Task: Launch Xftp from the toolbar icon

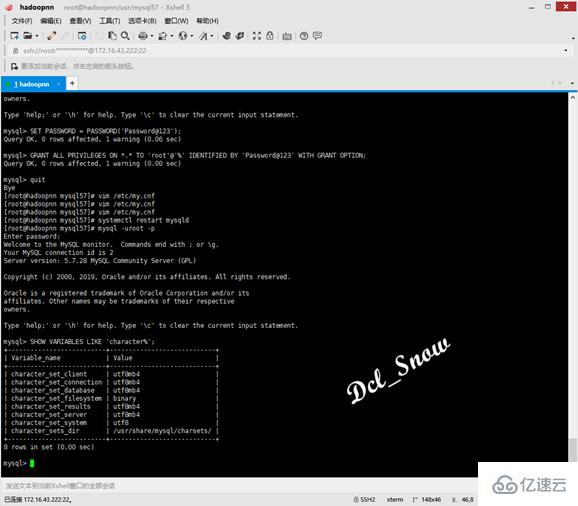Action: (227, 35)
